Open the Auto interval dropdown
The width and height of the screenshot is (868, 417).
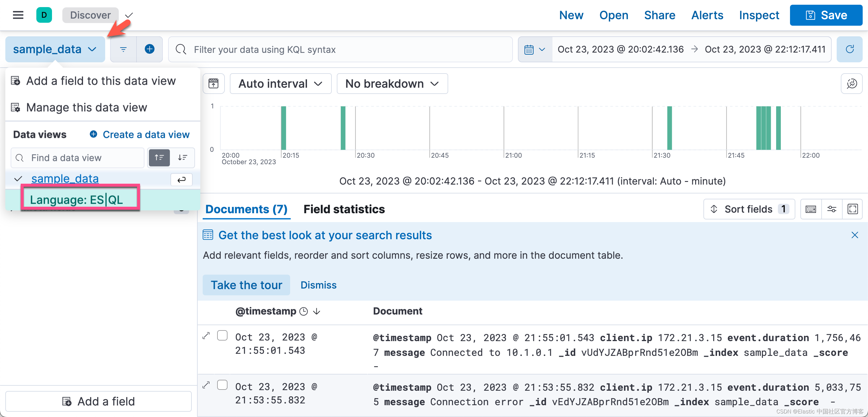280,84
